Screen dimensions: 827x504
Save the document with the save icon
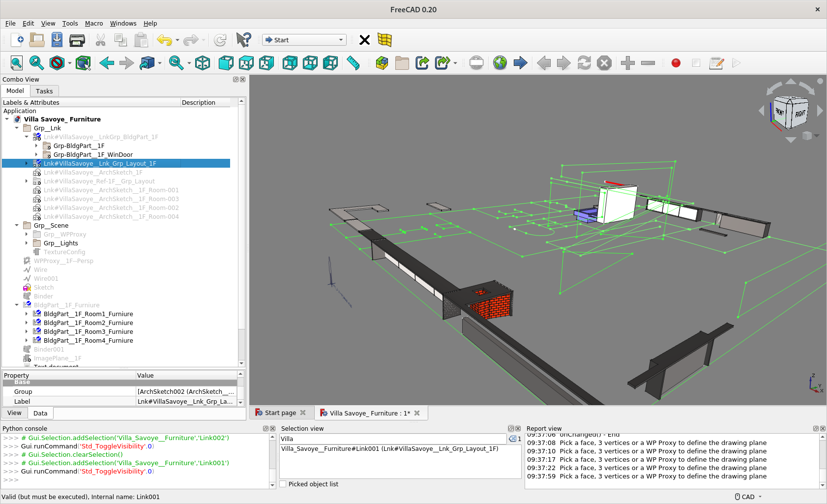[x=57, y=40]
